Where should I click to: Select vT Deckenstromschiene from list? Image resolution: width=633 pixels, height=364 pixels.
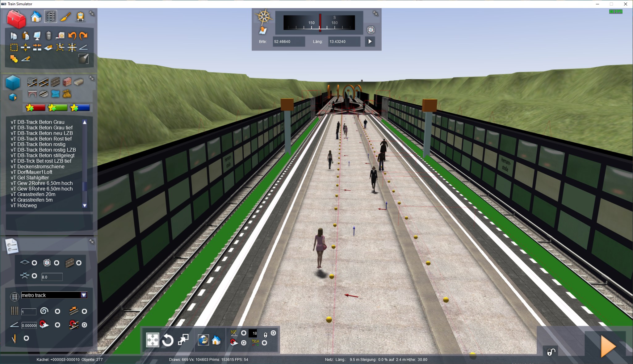(x=38, y=166)
